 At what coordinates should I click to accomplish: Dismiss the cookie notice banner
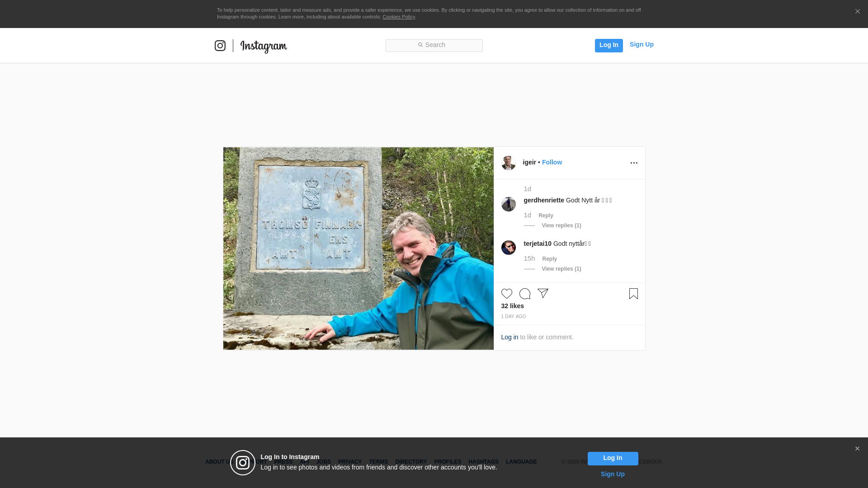click(x=857, y=12)
